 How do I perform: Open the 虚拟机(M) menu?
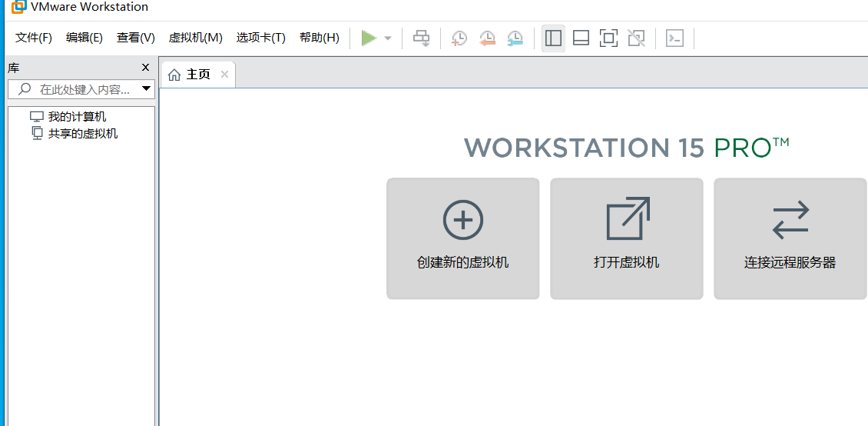(x=195, y=38)
